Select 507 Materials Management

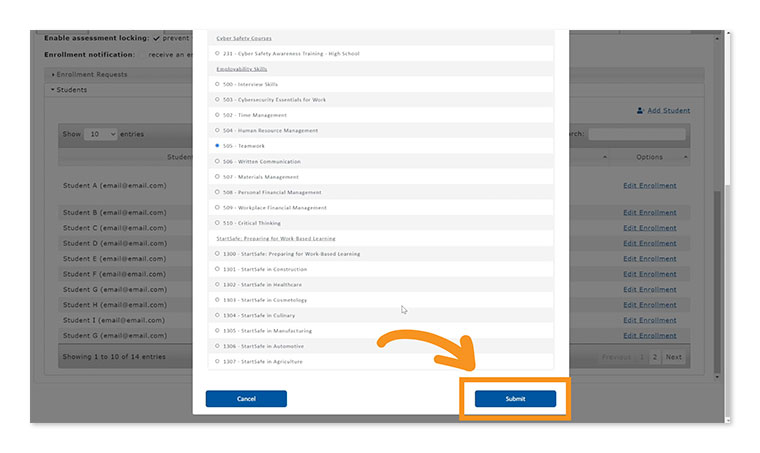coord(217,176)
